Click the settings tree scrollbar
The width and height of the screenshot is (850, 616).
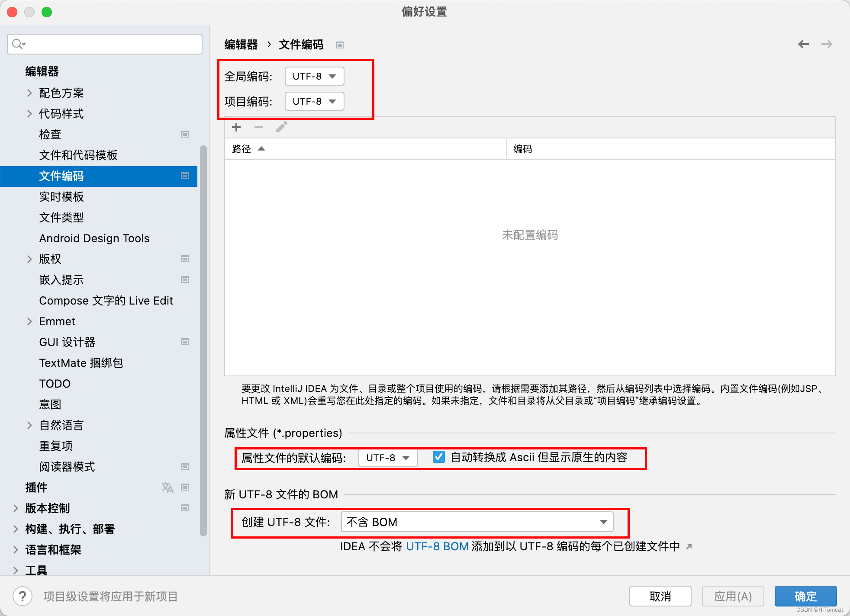203,341
